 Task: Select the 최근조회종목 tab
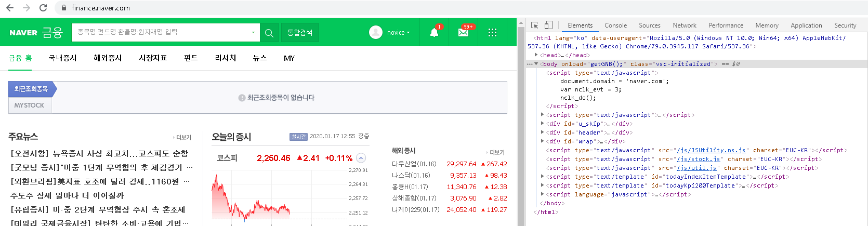click(31, 89)
